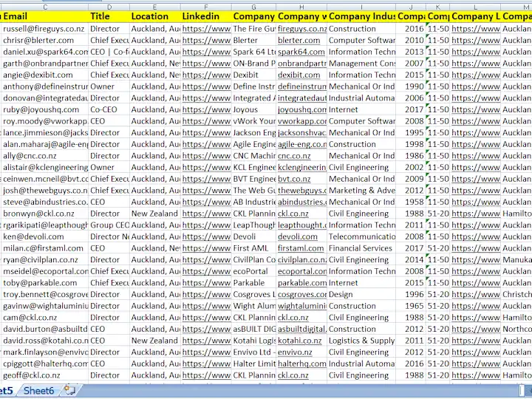Open devoli.com website link

(x=298, y=236)
